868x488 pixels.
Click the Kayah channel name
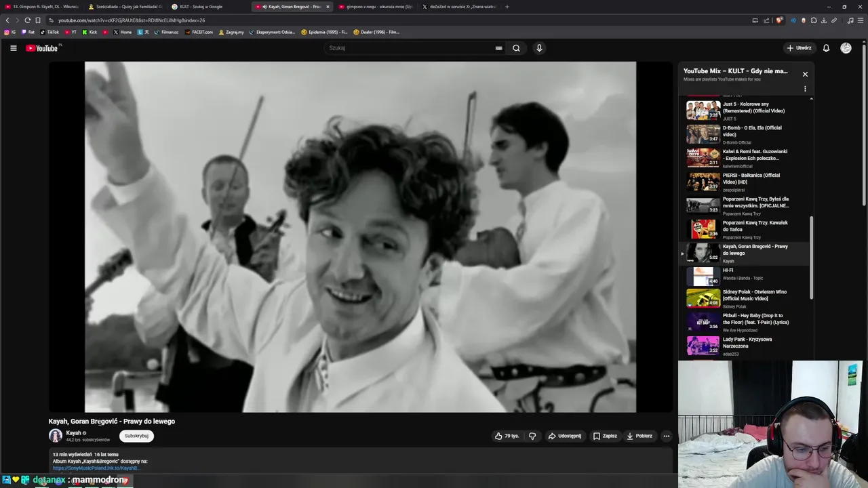[x=73, y=432]
